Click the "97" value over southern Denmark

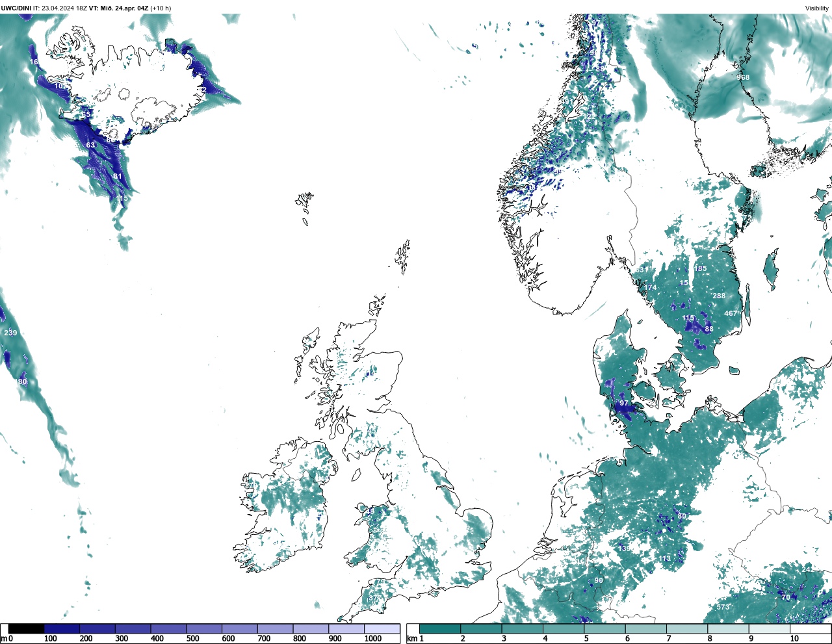[x=624, y=403]
